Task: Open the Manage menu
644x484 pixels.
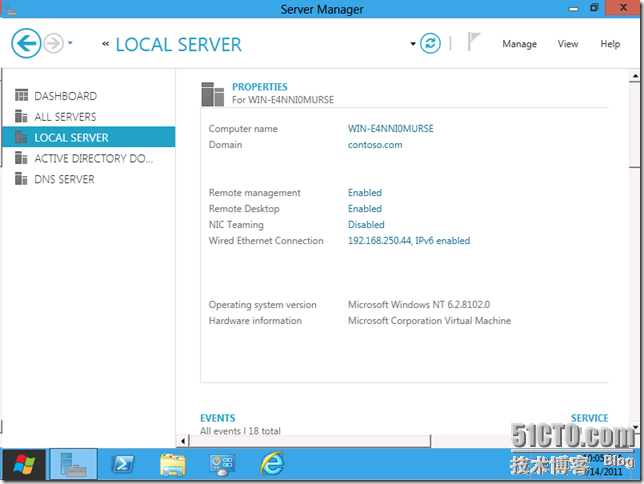Action: [520, 44]
